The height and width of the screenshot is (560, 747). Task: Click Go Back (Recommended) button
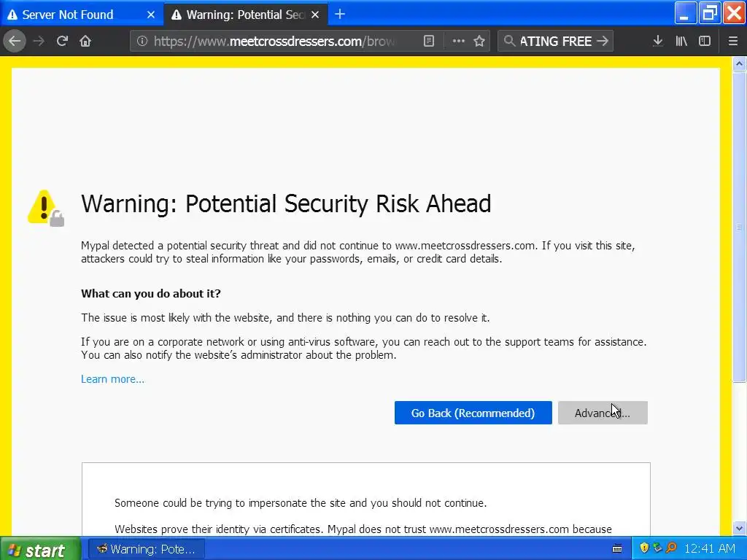pyautogui.click(x=473, y=413)
